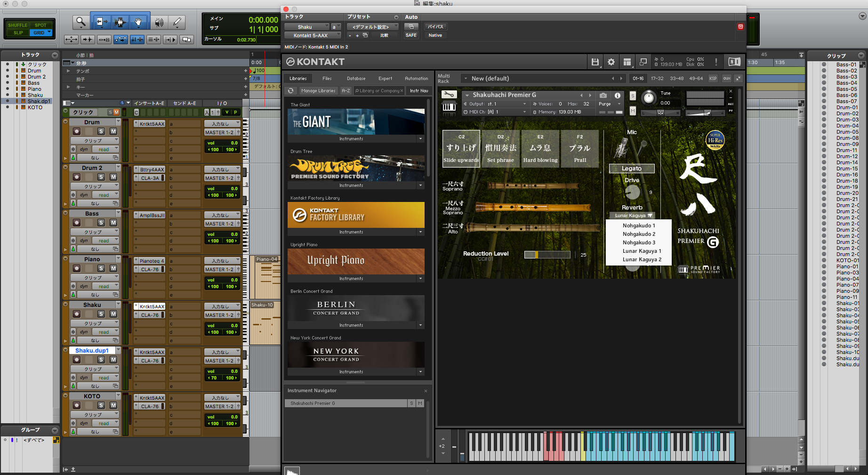Viewport: 868px width, 475px height.
Task: Expand the Tempo ruler row
Action: [68, 71]
